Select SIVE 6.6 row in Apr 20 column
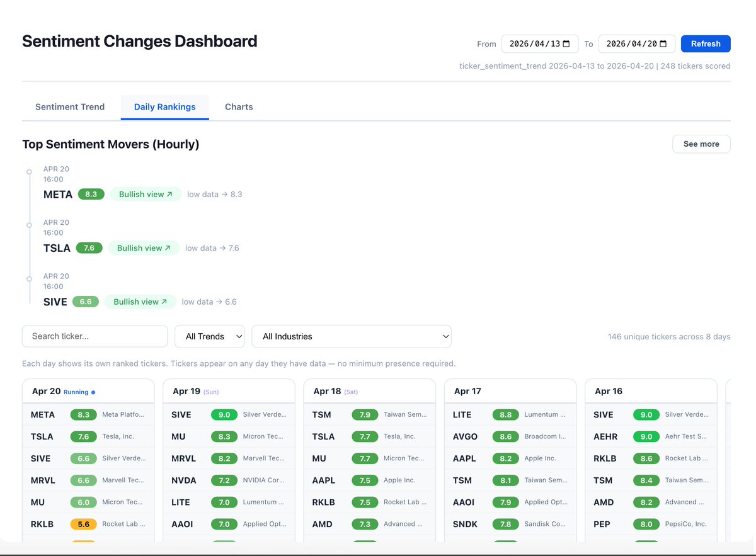 88,458
